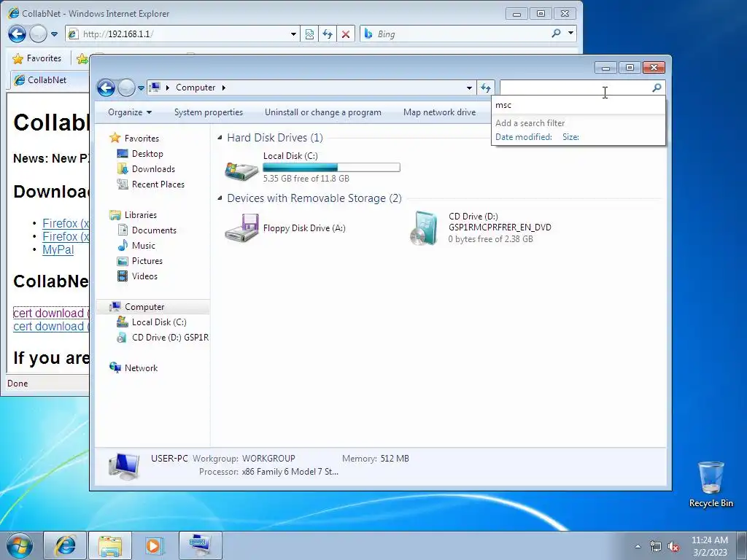Click the Explorer back arrow button

(x=106, y=87)
